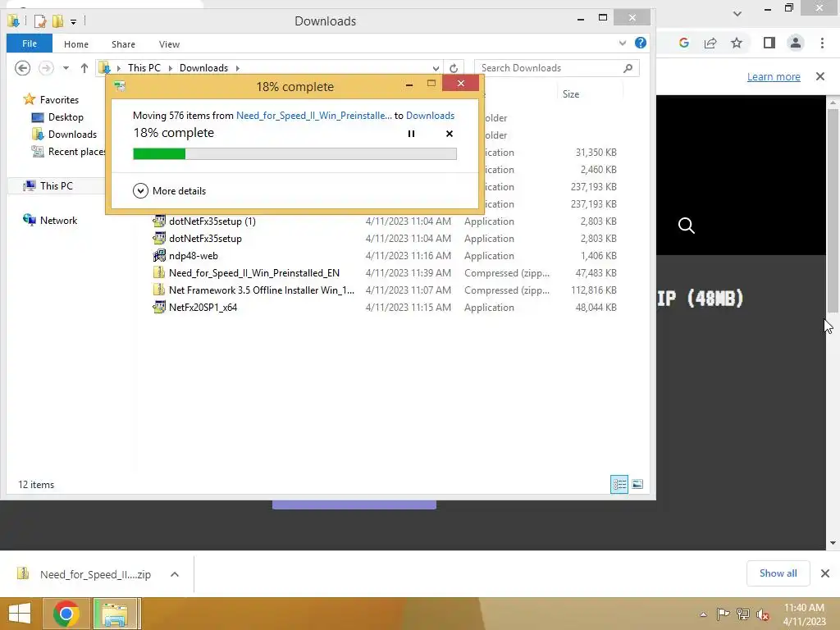The height and width of the screenshot is (630, 840).
Task: Refresh the Downloads folder
Action: point(453,68)
